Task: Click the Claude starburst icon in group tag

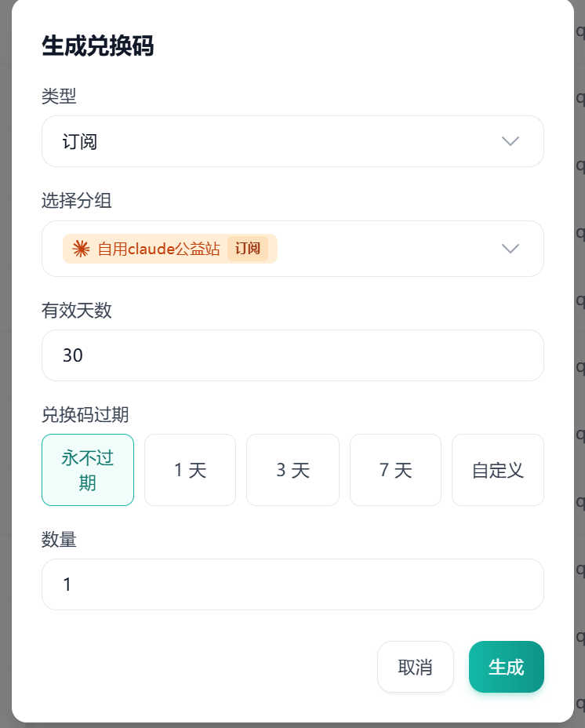Action: (x=81, y=249)
